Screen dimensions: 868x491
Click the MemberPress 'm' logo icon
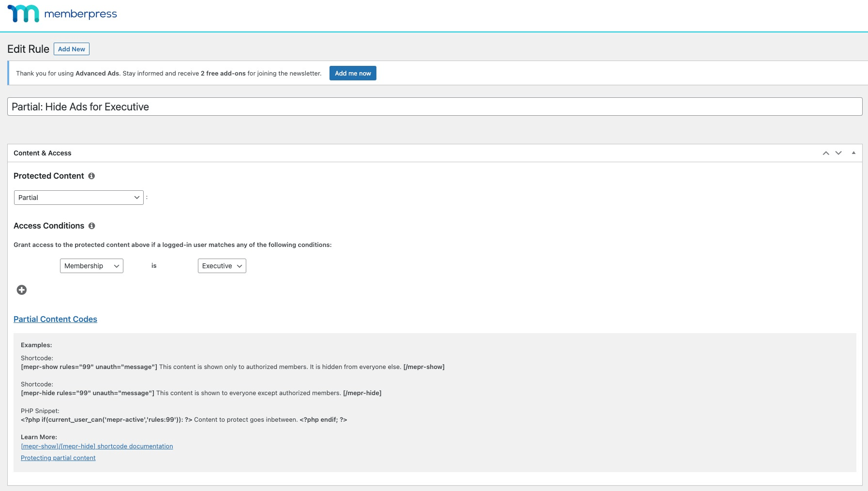(23, 14)
